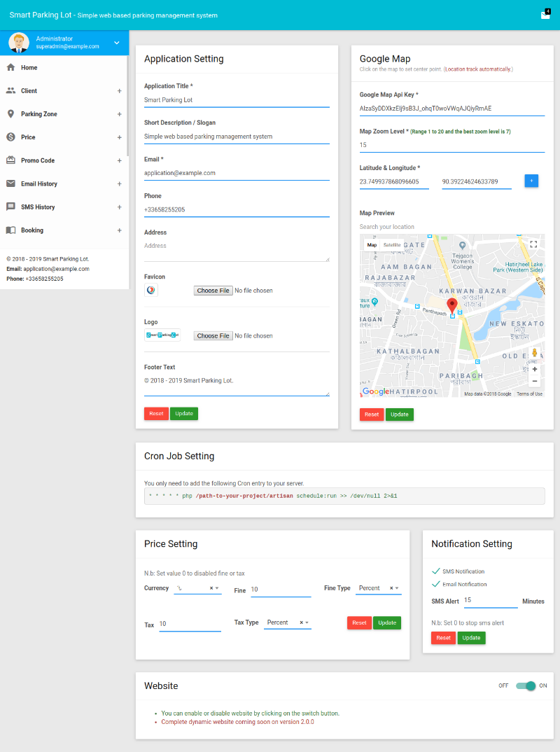560x752 pixels.
Task: Click the Home icon in sidebar
Action: pyautogui.click(x=10, y=68)
